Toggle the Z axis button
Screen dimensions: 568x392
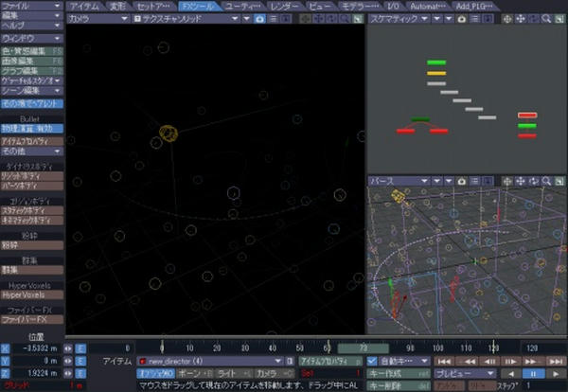[5, 373]
